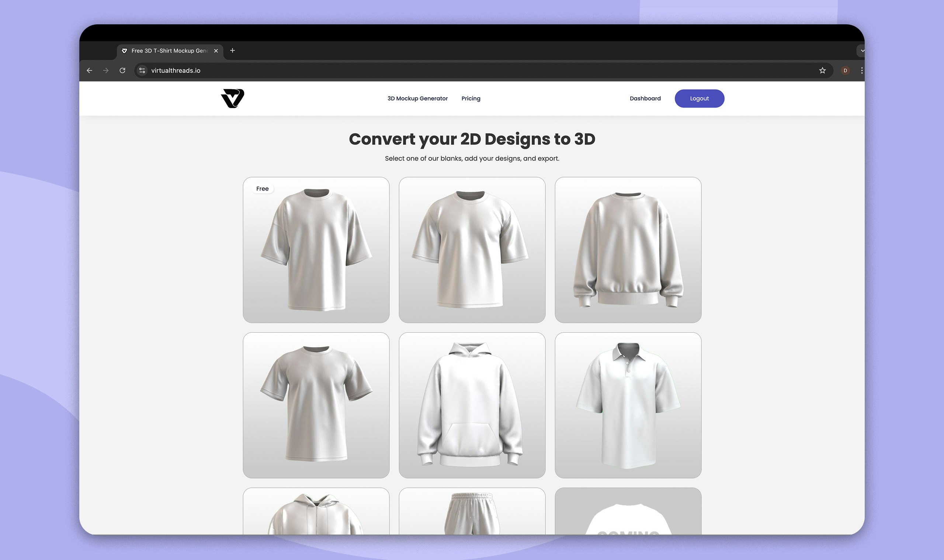Go to the Dashboard

(645, 98)
